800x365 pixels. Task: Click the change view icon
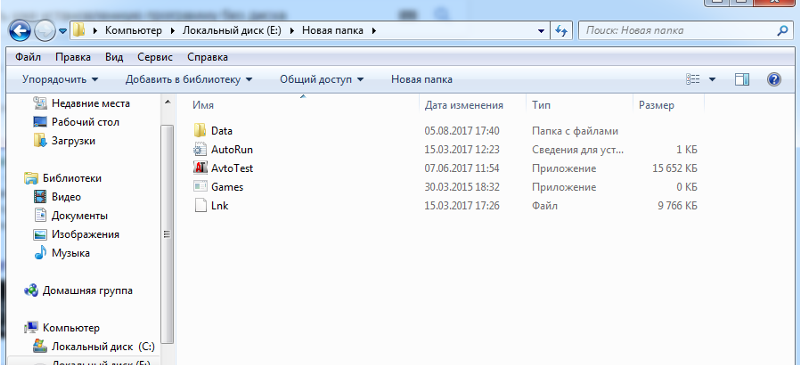point(692,80)
